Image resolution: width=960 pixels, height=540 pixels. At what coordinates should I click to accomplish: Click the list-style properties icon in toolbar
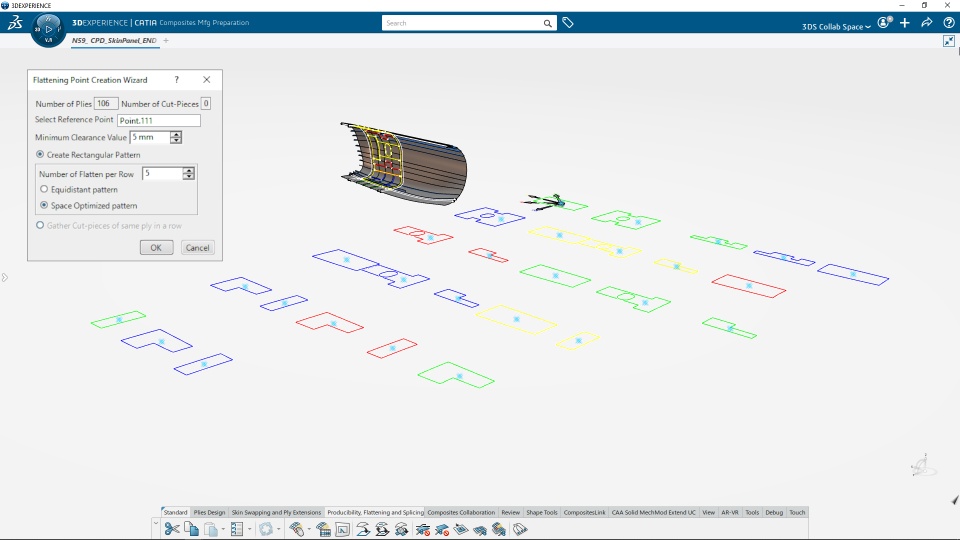tap(237, 529)
